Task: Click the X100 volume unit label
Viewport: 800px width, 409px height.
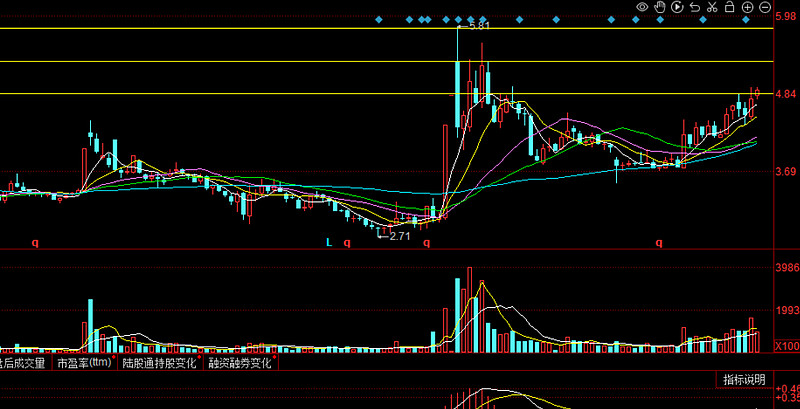Action: [x=787, y=346]
